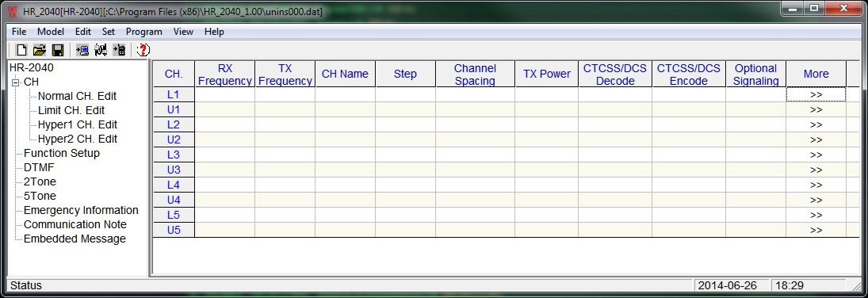The image size is (868, 298).
Task: Create a new file with toolbar icon
Action: (x=21, y=51)
